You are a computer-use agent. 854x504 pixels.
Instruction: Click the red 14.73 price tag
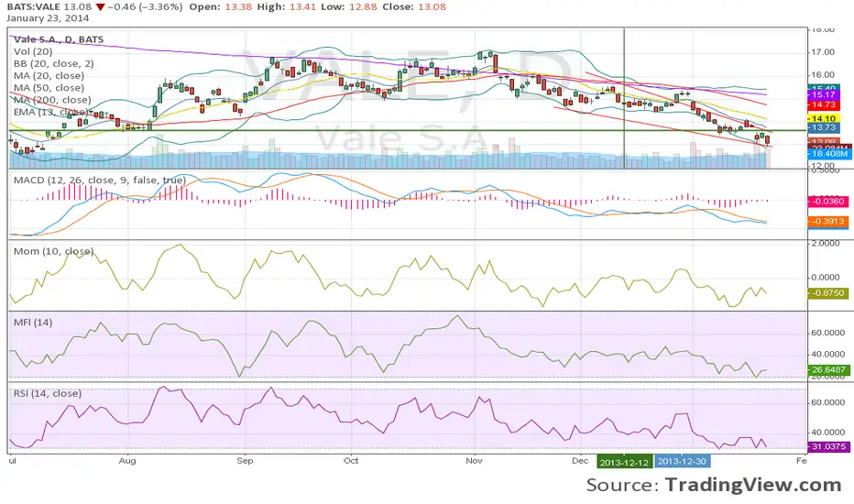(823, 104)
